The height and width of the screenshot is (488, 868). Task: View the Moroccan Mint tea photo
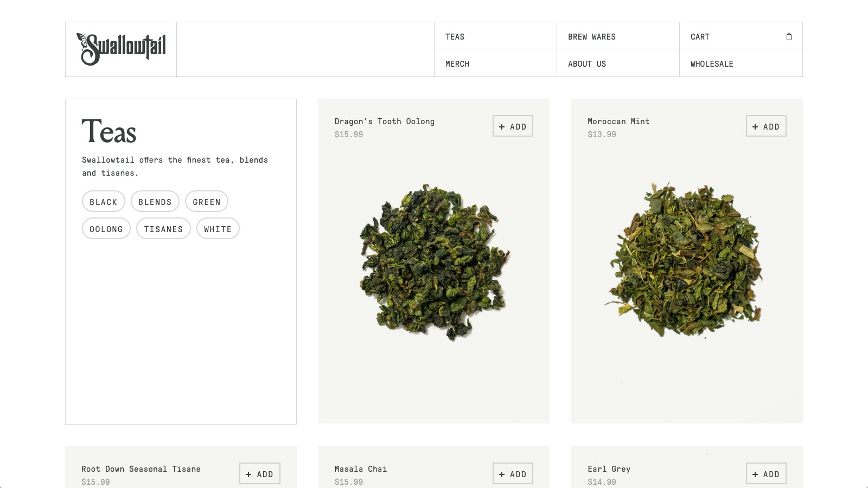coord(686,260)
